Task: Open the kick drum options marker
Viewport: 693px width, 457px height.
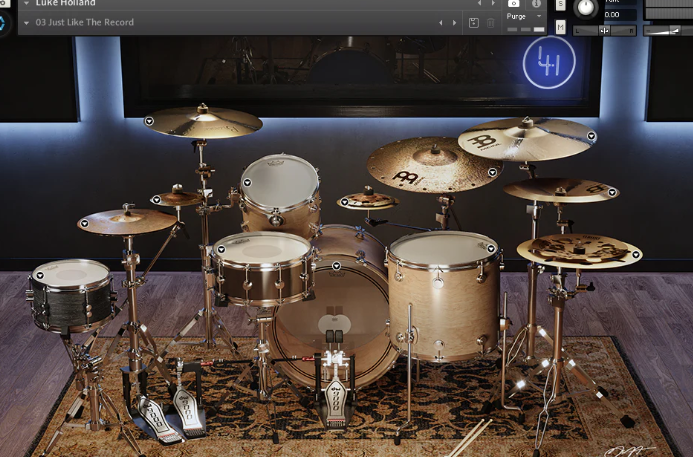Action: 336,266
